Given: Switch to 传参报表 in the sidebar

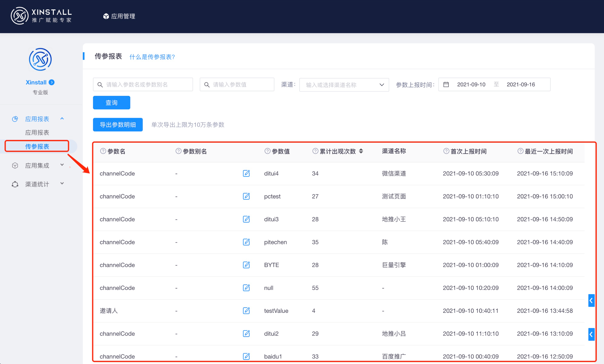Looking at the screenshot, I should [x=37, y=146].
